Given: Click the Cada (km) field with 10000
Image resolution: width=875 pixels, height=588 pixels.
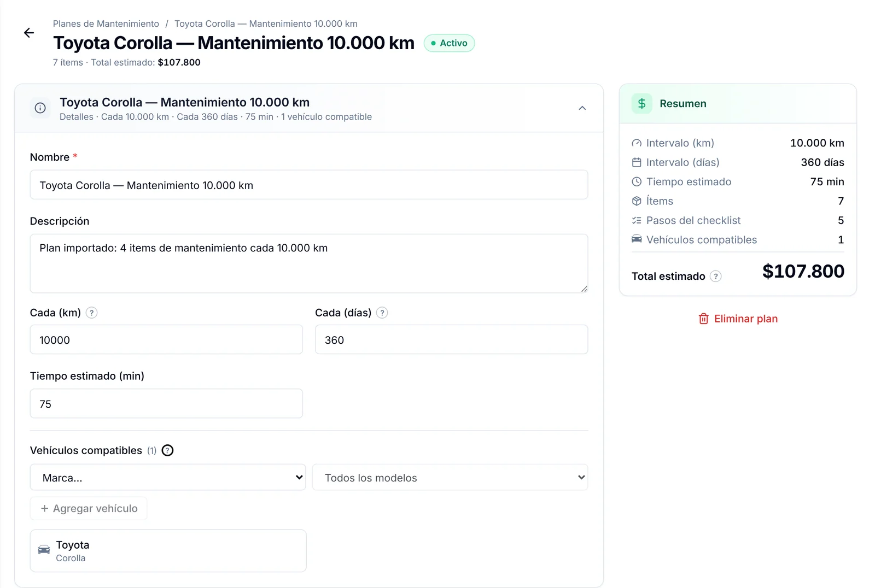Looking at the screenshot, I should click(x=166, y=339).
